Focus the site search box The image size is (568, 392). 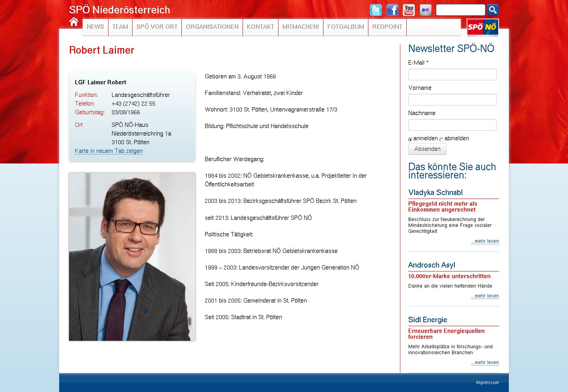460,10
